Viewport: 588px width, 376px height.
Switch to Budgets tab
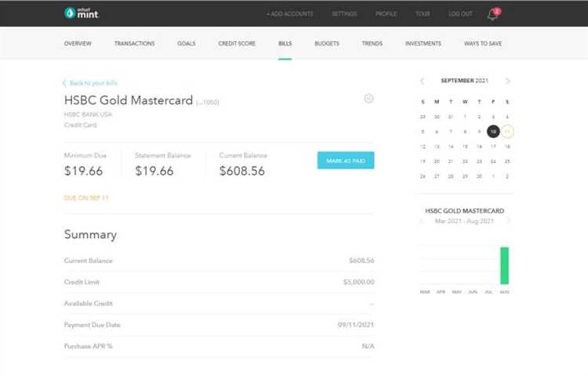[x=327, y=43]
